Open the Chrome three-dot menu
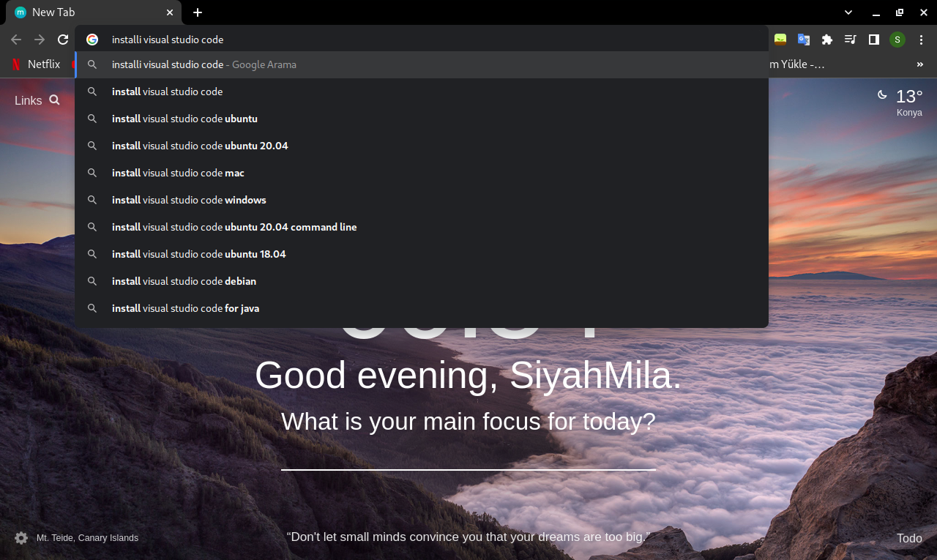Screen dimensions: 937x560 [921, 40]
